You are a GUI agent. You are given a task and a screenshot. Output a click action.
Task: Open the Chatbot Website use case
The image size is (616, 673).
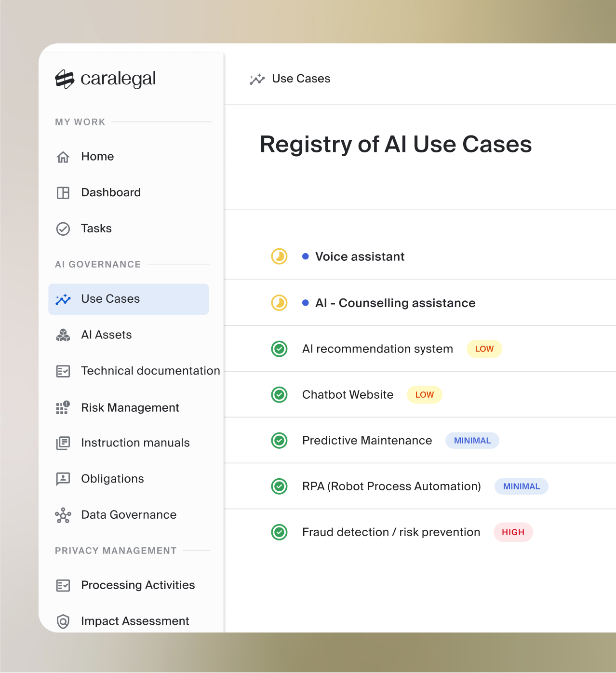(x=348, y=395)
